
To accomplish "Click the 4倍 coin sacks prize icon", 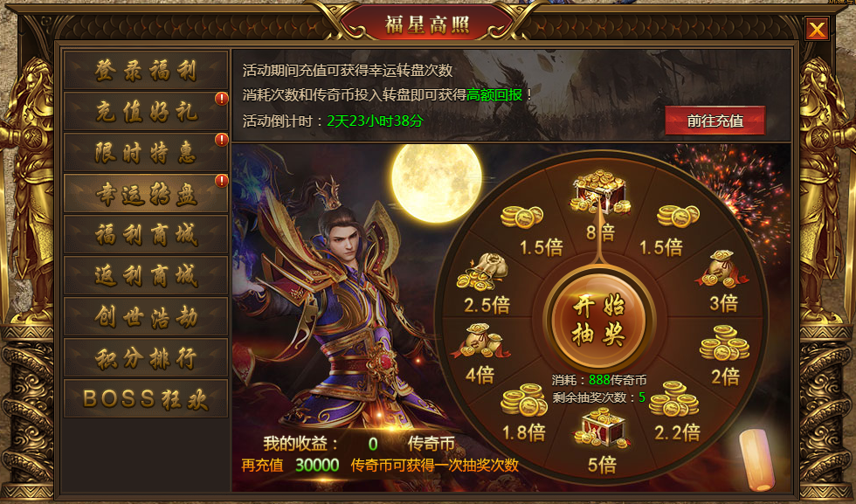I will tap(480, 341).
